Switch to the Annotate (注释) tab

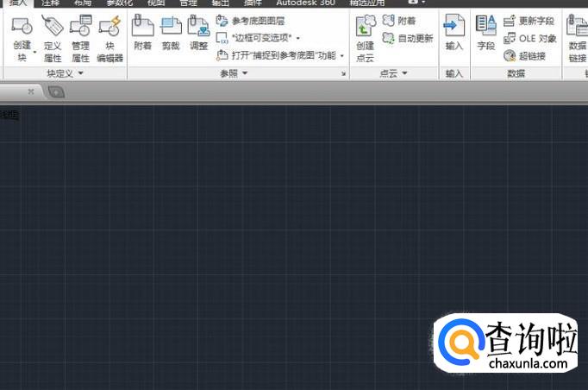50,3
